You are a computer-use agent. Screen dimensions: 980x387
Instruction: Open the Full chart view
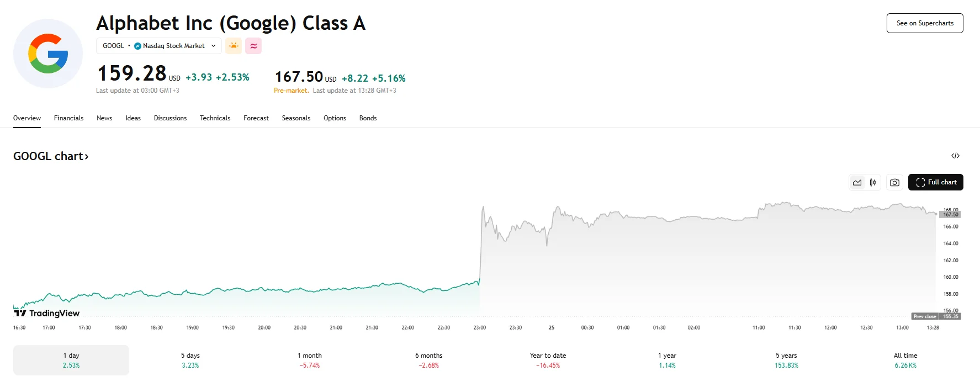tap(936, 182)
